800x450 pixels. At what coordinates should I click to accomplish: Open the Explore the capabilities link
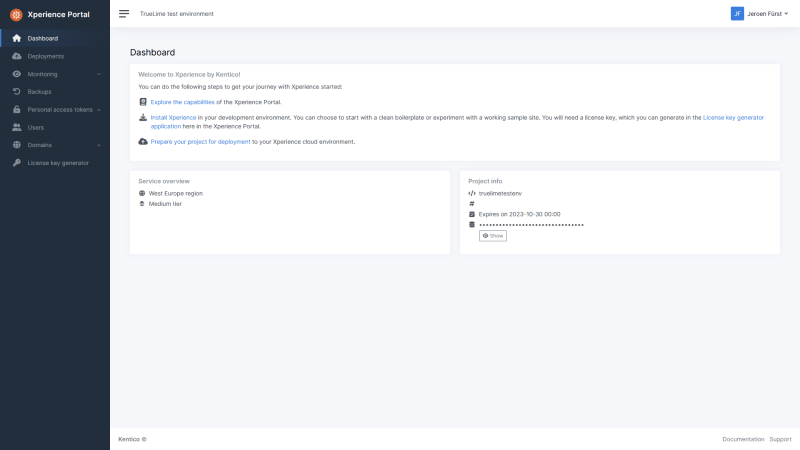183,102
